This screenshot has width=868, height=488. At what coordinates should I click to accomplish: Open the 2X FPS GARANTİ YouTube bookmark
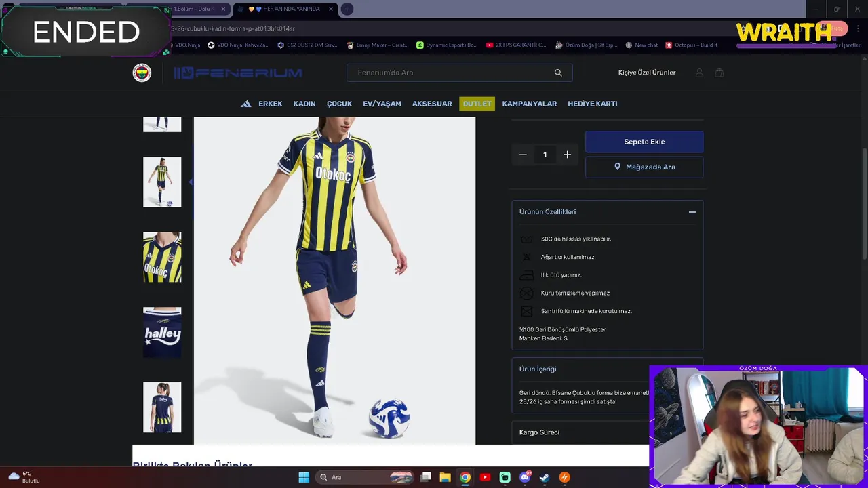coord(516,45)
